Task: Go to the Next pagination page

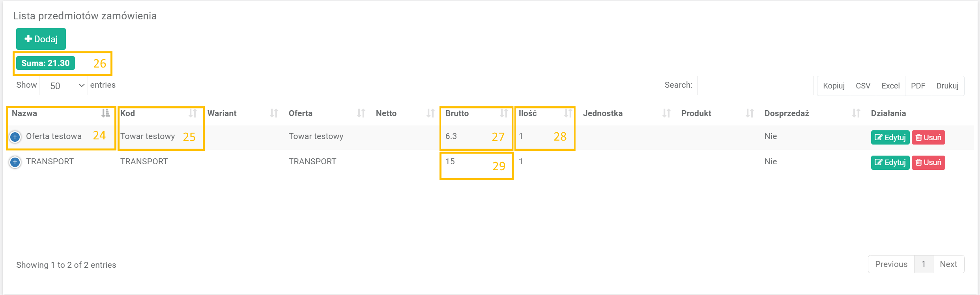Action: (948, 264)
